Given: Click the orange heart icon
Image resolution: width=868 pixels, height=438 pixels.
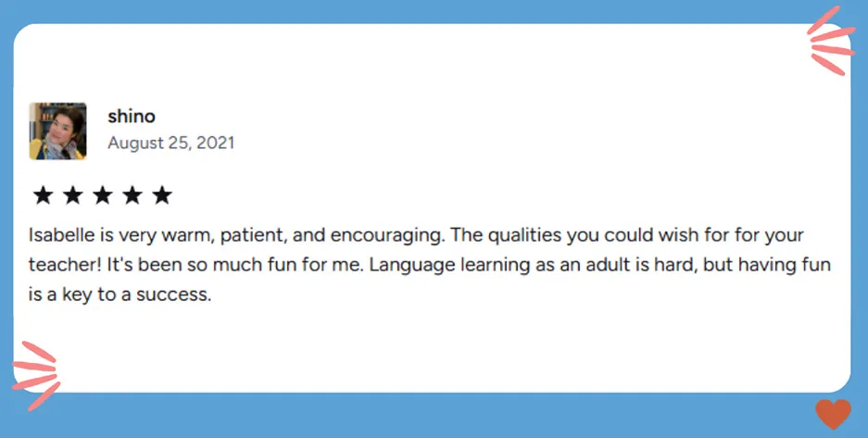Looking at the screenshot, I should pos(833,414).
